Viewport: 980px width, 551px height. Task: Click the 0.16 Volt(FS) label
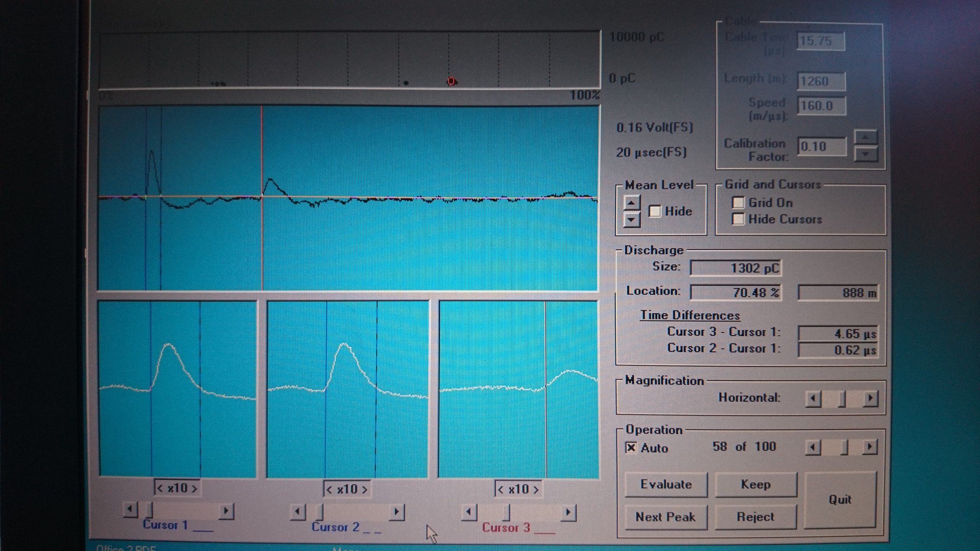pyautogui.click(x=655, y=127)
